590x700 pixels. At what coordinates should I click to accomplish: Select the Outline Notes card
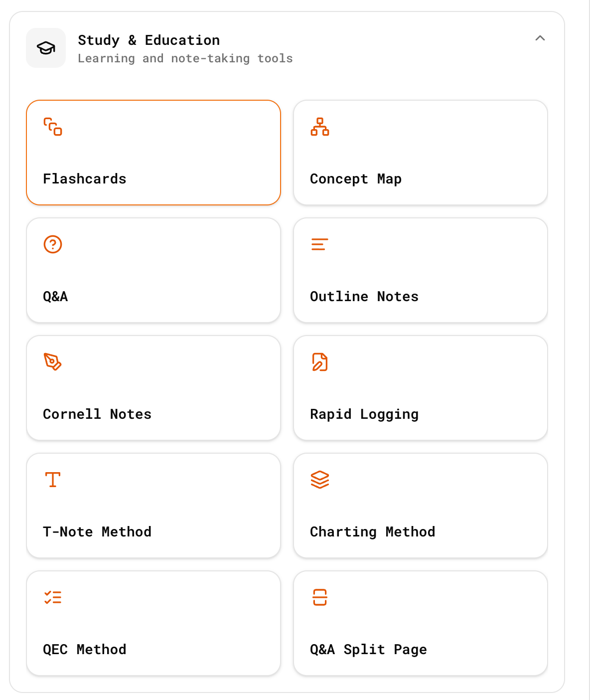point(420,270)
